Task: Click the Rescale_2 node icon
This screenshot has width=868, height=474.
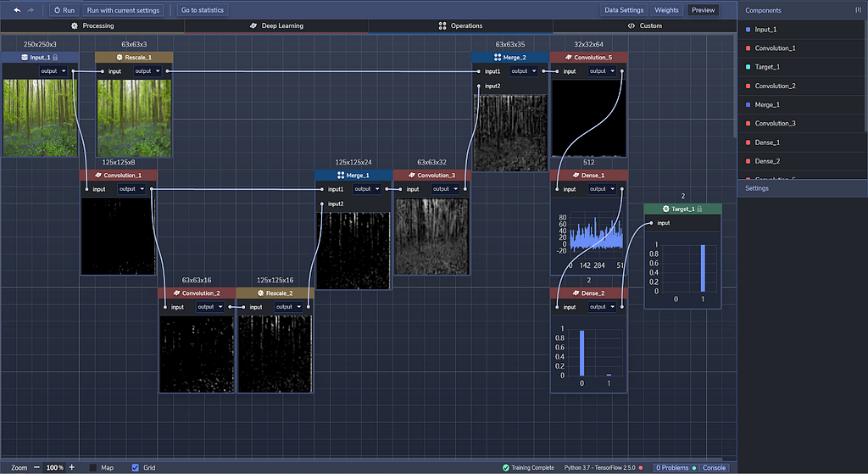Action: click(260, 293)
